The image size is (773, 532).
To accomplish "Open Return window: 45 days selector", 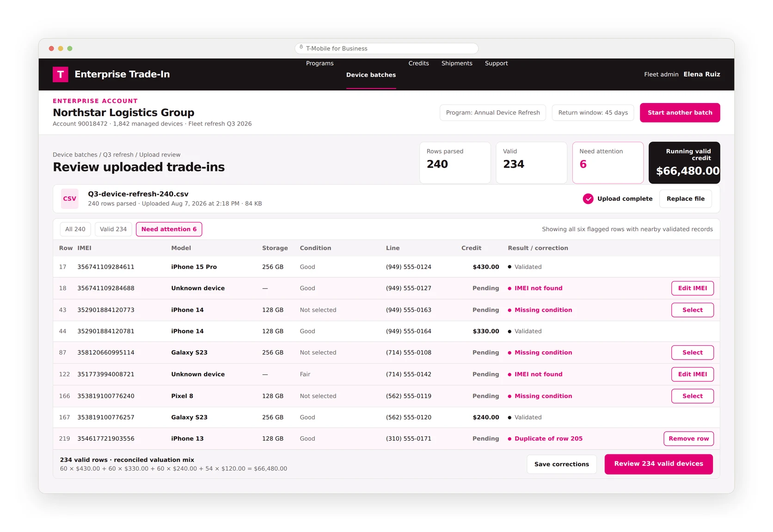I will 593,113.
